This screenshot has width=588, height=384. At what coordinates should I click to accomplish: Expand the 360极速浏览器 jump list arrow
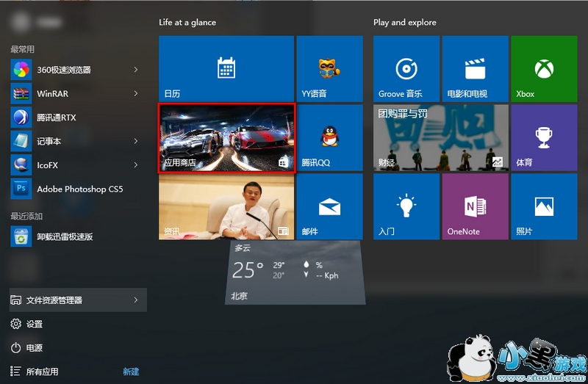pyautogui.click(x=136, y=70)
